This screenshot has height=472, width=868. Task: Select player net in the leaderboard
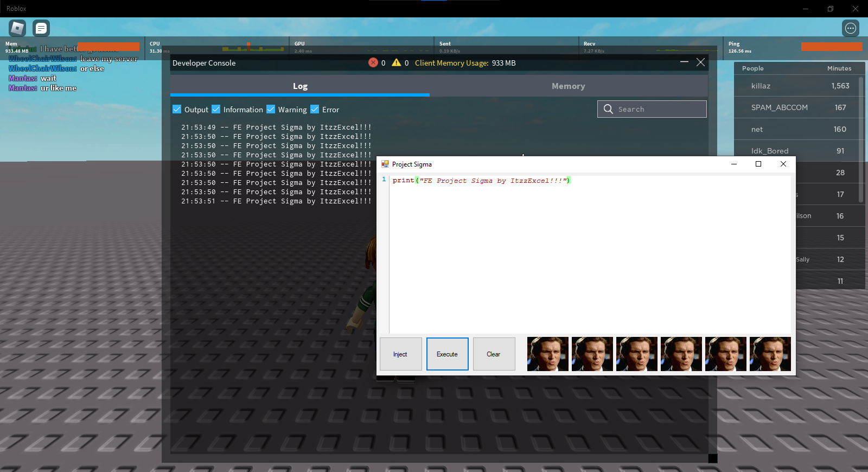(x=796, y=129)
